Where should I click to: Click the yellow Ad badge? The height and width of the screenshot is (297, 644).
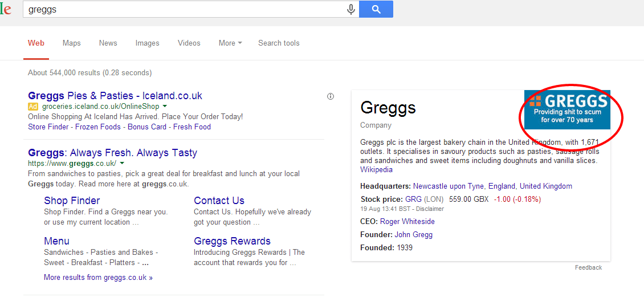coord(33,107)
